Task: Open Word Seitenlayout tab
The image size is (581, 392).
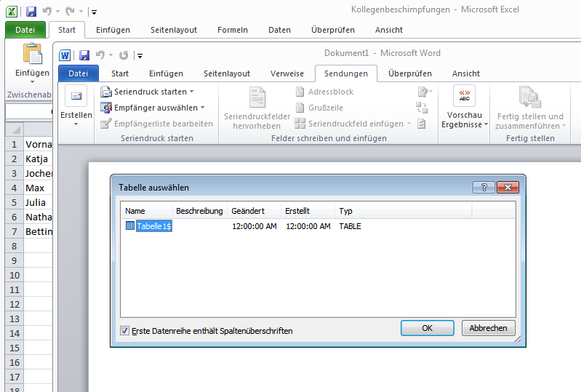Action: (227, 73)
